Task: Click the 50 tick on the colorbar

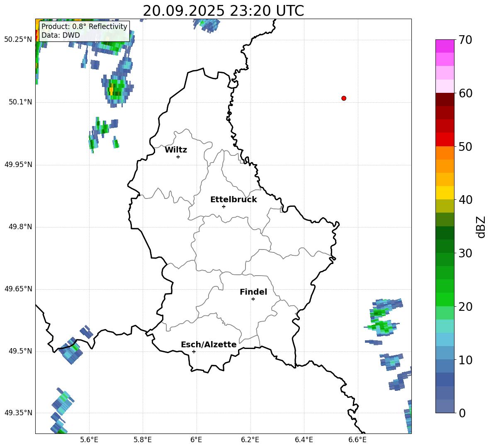Action: (x=465, y=147)
